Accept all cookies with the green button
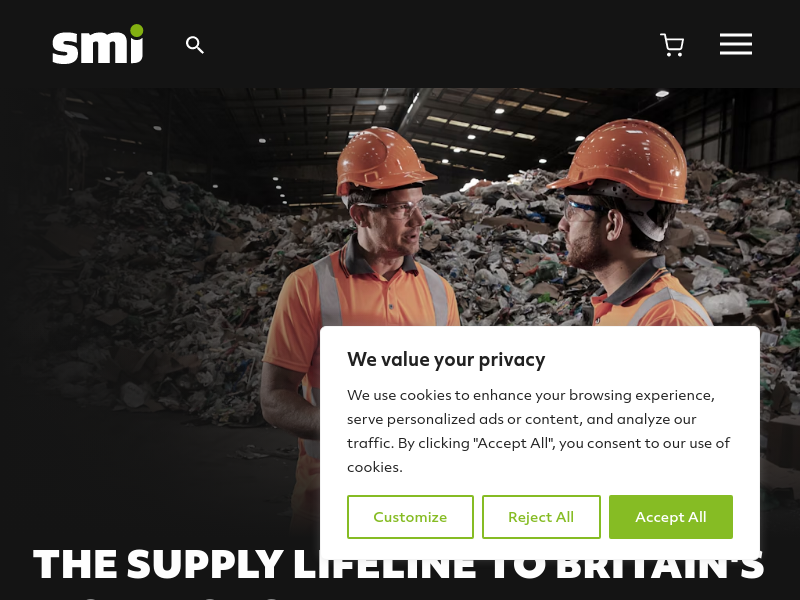This screenshot has width=800, height=600. (x=670, y=517)
